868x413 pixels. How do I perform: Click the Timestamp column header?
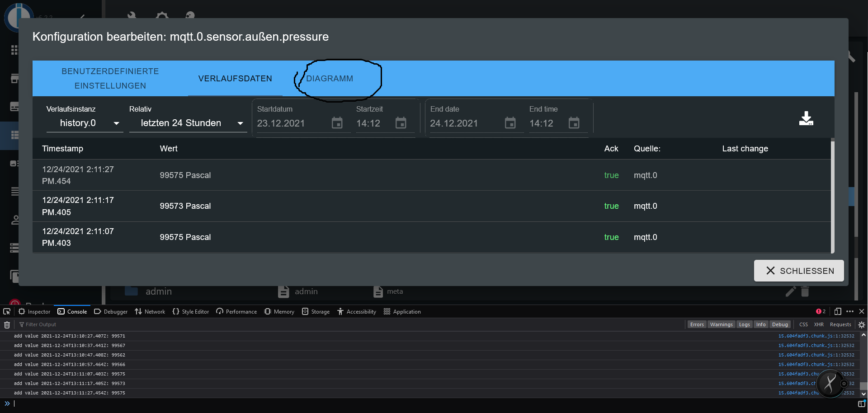[62, 149]
